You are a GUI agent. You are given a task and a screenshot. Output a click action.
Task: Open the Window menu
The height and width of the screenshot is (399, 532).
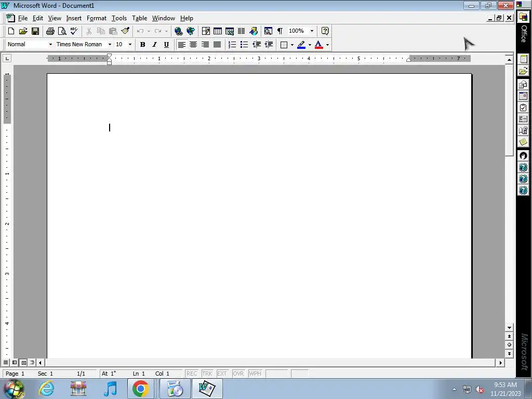[164, 18]
